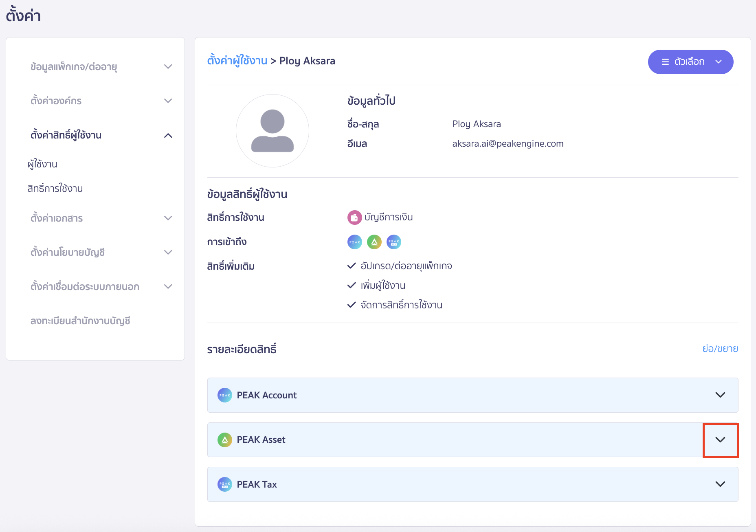Click the PEAK Account logo in รายละเอียดสิทธิ์
This screenshot has height=532, width=756.
tap(224, 395)
